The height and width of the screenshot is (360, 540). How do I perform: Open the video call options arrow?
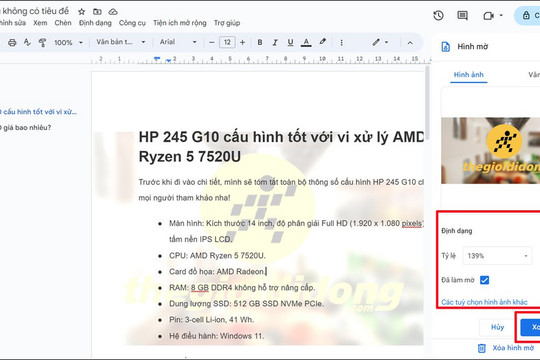click(501, 16)
